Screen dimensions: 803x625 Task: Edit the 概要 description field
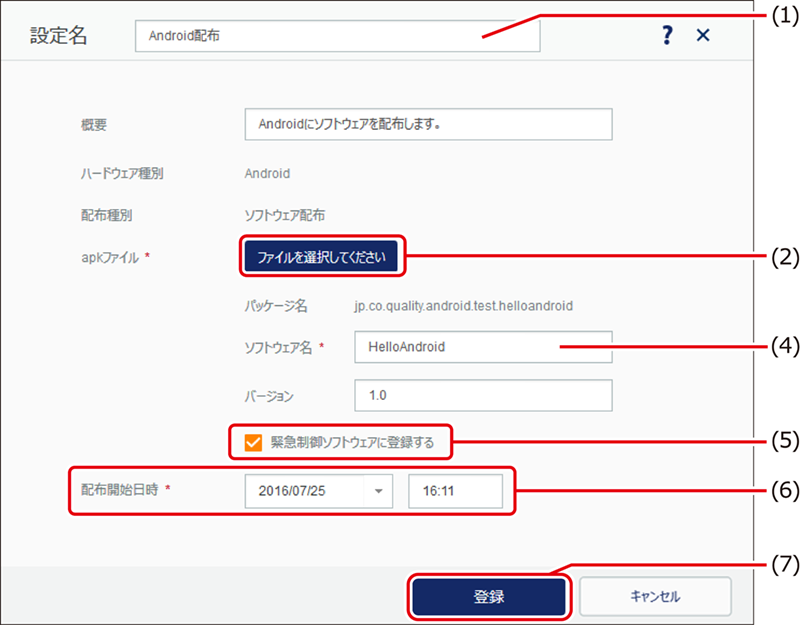428,124
